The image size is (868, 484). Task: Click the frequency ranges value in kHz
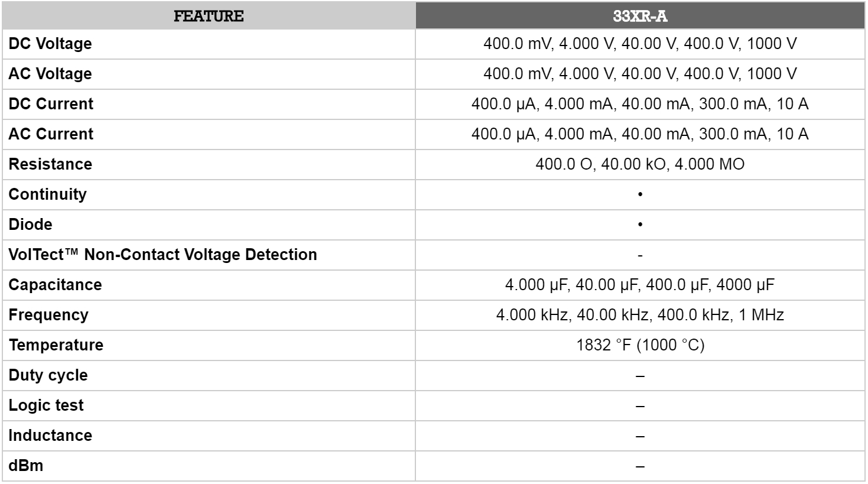point(640,315)
